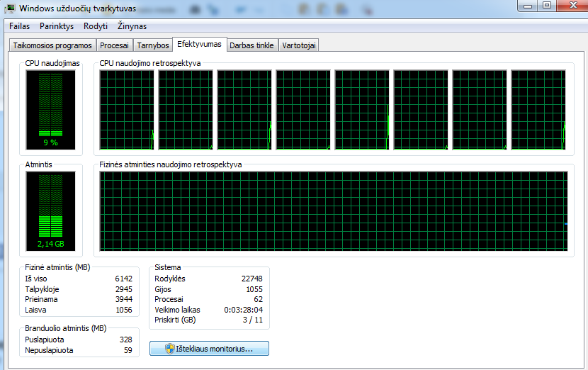Switch to the Vartotojai tab
The image size is (588, 370).
pos(299,45)
